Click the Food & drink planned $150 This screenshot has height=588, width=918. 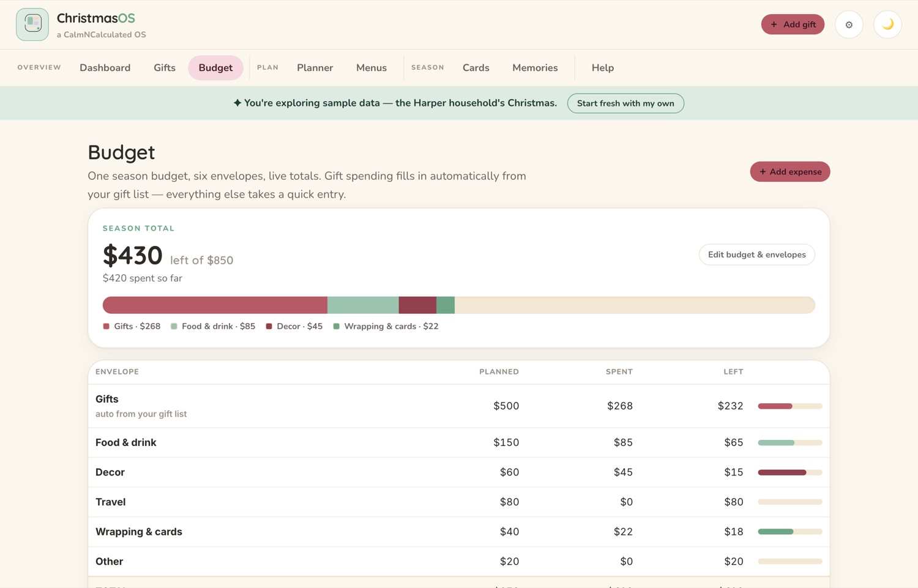tap(506, 442)
